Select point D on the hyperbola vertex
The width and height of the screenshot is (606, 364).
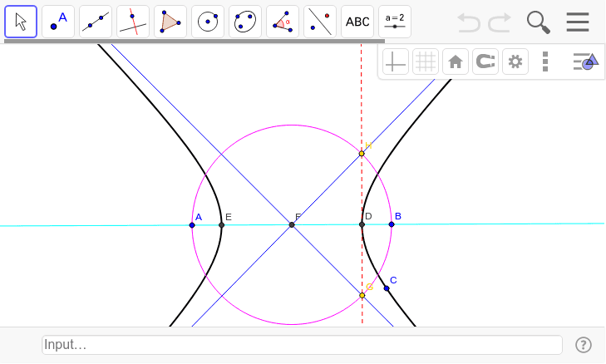coord(362,224)
